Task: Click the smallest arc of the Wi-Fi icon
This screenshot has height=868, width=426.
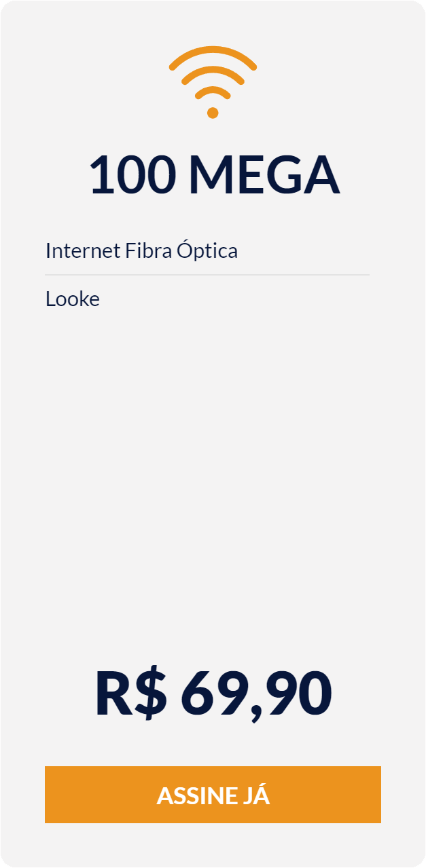Action: point(213,93)
